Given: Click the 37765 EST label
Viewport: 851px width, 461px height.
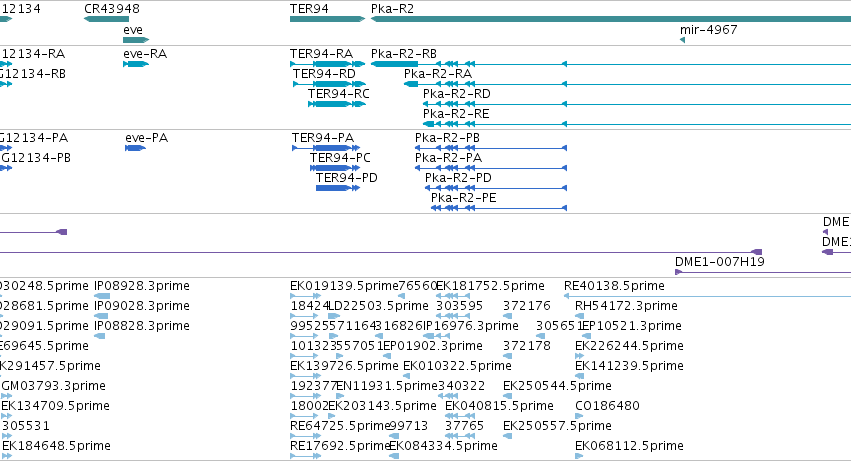Looking at the screenshot, I should tap(464, 426).
